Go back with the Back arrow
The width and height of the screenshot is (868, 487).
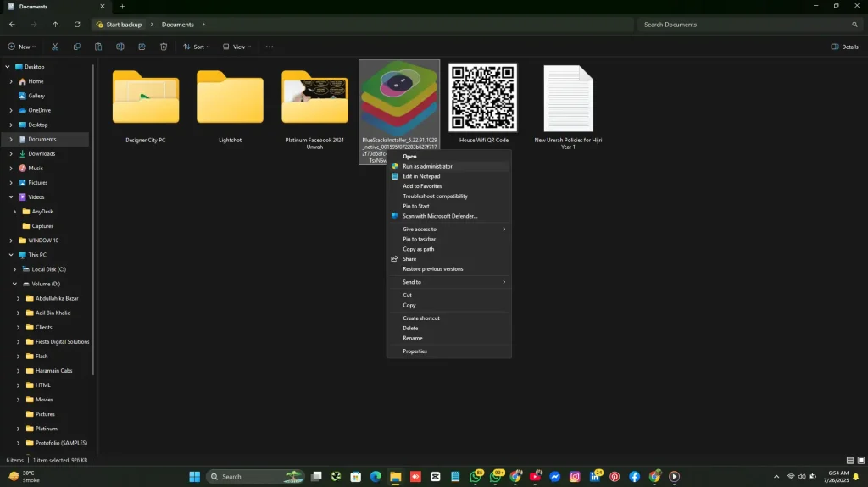pos(12,25)
